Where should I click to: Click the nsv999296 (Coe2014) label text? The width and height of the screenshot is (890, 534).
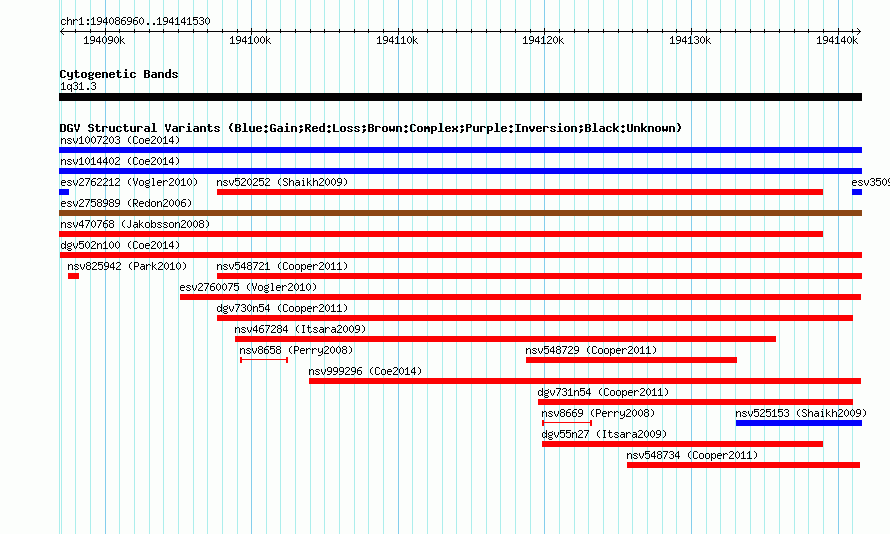[365, 371]
